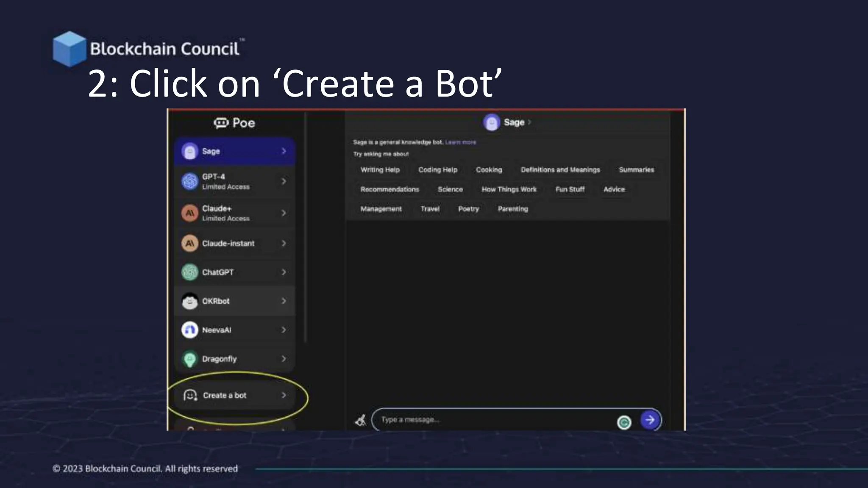Expand the Claude-instant row chevron

click(284, 243)
